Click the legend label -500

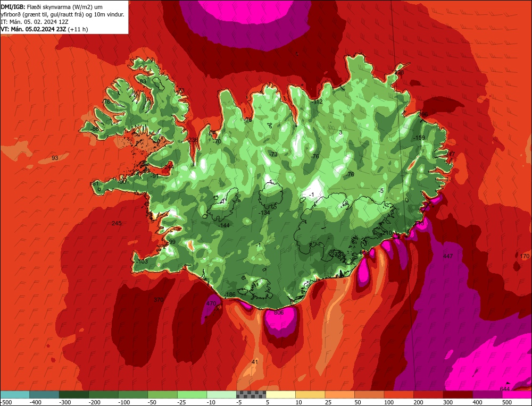tap(7, 402)
